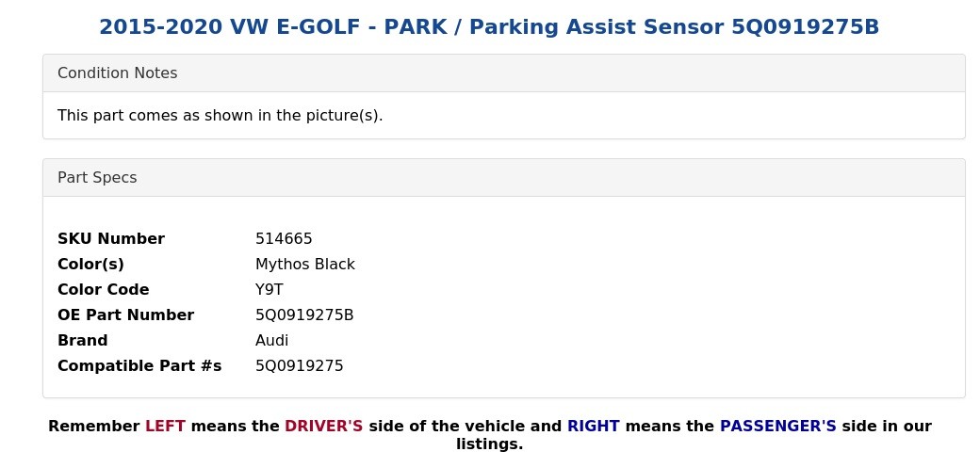Viewport: 980px width, 468px height.
Task: Click the Color(s) label
Action: coord(90,265)
